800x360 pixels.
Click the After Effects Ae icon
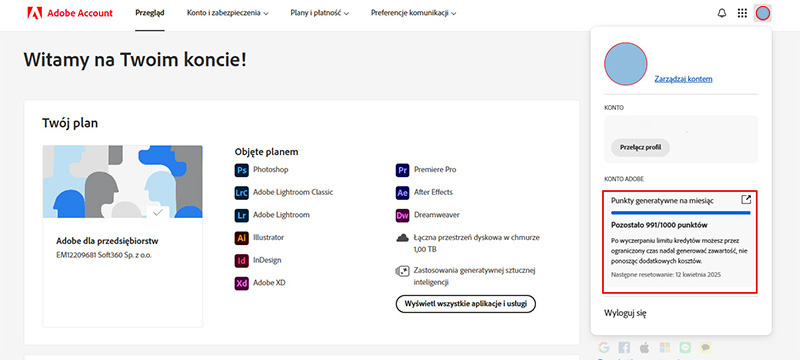403,193
